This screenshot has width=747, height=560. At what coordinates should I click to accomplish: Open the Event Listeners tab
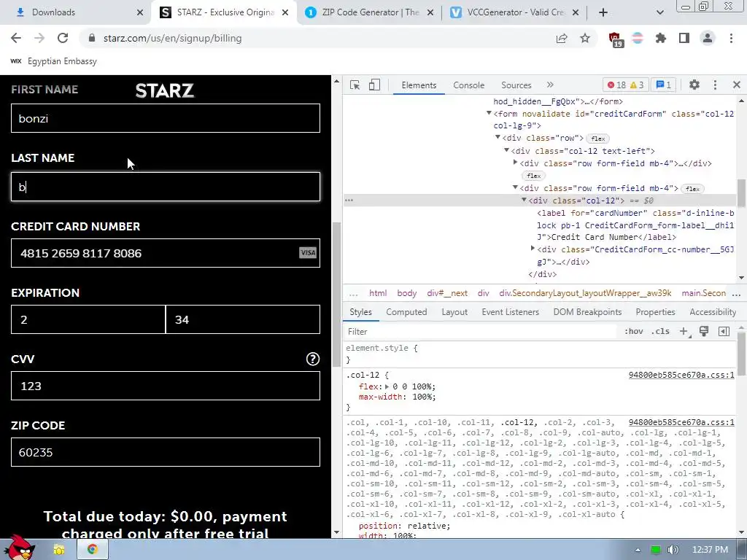[510, 312]
